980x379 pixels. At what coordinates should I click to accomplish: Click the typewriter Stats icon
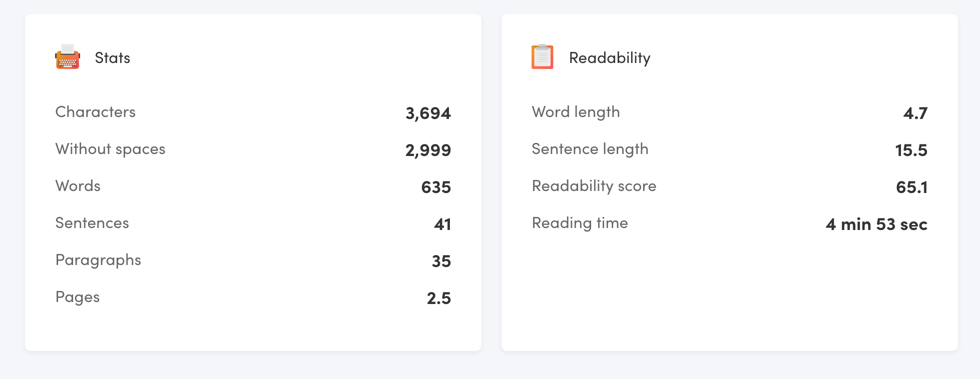coord(68,56)
